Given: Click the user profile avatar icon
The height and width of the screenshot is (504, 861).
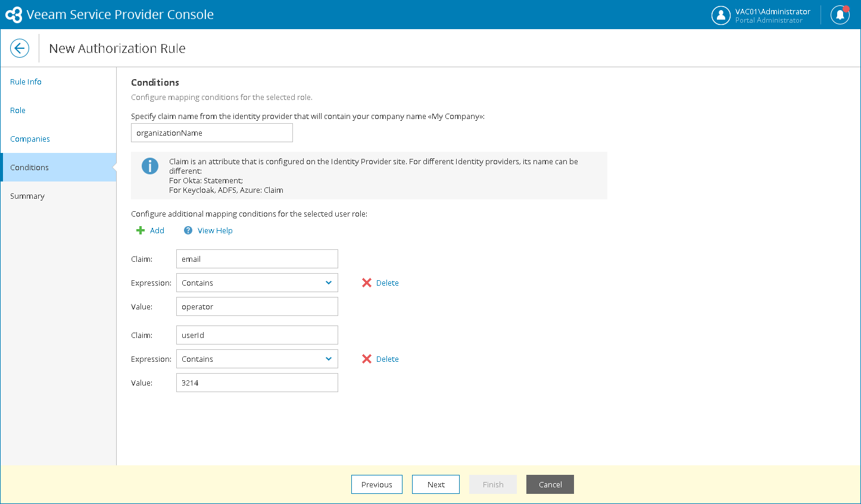Looking at the screenshot, I should pos(720,15).
